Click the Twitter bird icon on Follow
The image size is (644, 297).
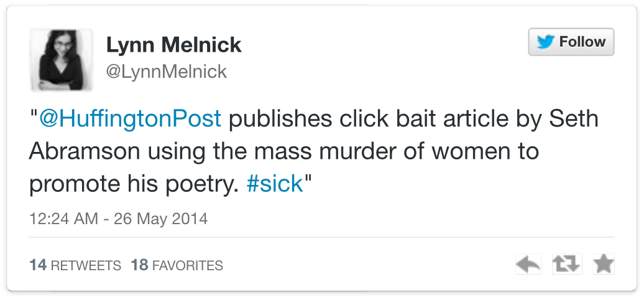tap(545, 42)
